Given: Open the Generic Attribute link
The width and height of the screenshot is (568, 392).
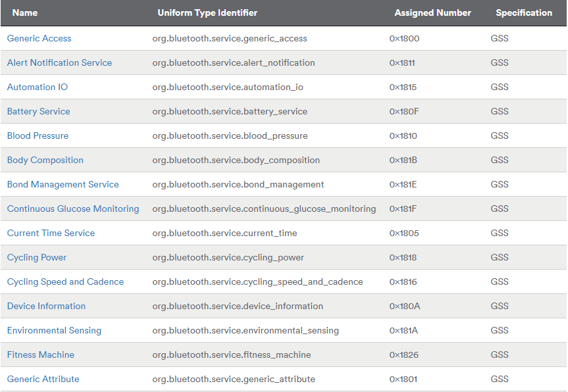Looking at the screenshot, I should pos(43,379).
